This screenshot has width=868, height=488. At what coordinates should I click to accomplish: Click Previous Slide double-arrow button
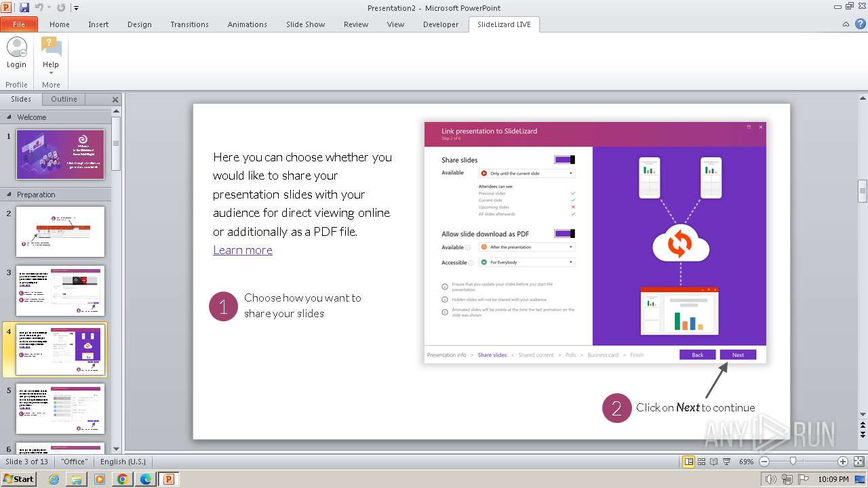pos(863,424)
